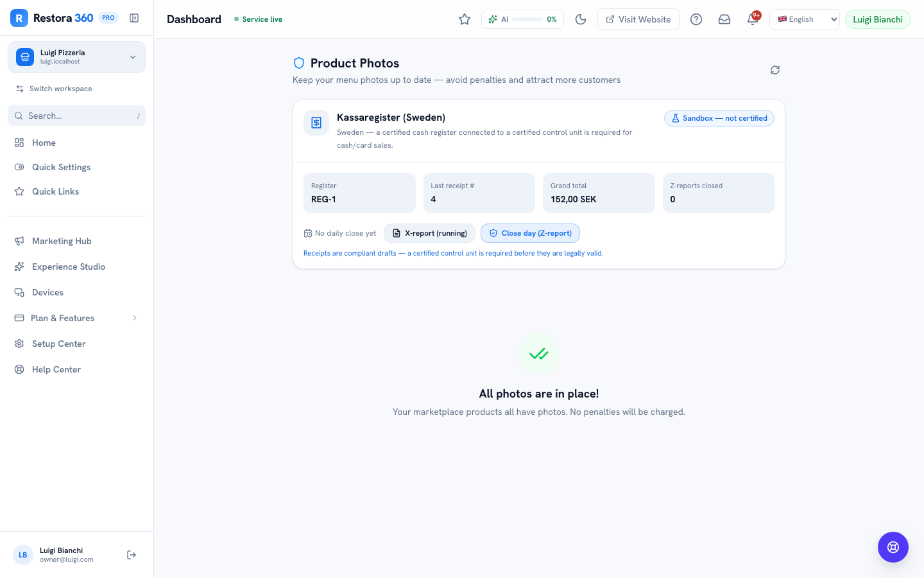Click the Visit Website button
Viewport: 924px width, 578px height.
638,19
